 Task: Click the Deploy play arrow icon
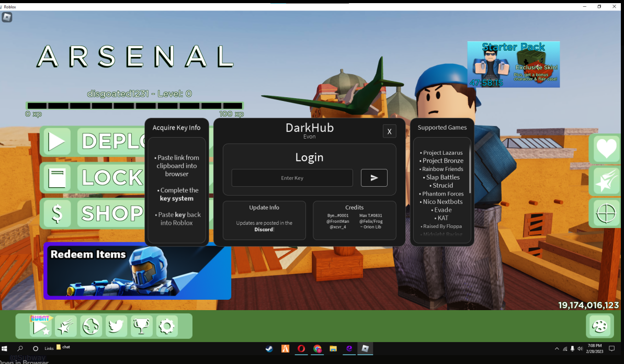pyautogui.click(x=57, y=142)
